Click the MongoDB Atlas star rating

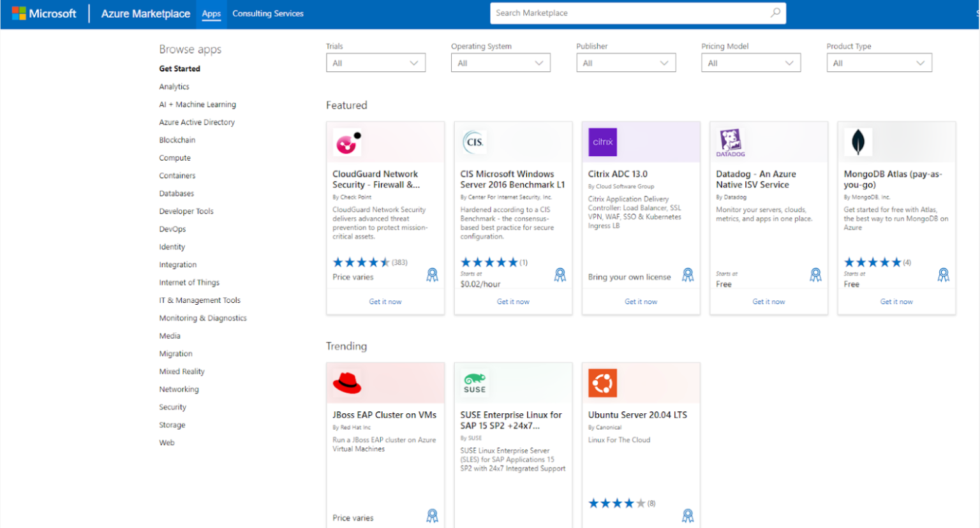point(872,262)
